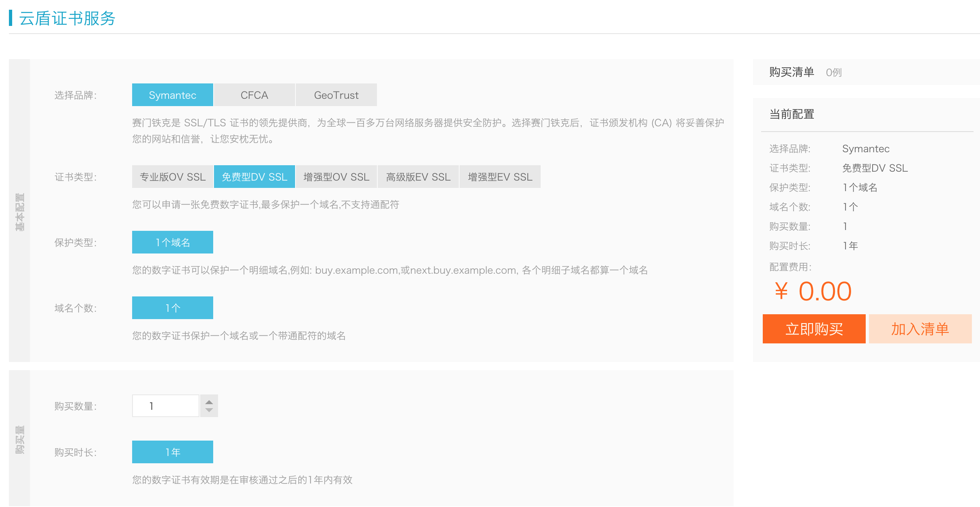The width and height of the screenshot is (980, 507).
Task: Click the 基本配置 section side label
Action: (x=19, y=212)
